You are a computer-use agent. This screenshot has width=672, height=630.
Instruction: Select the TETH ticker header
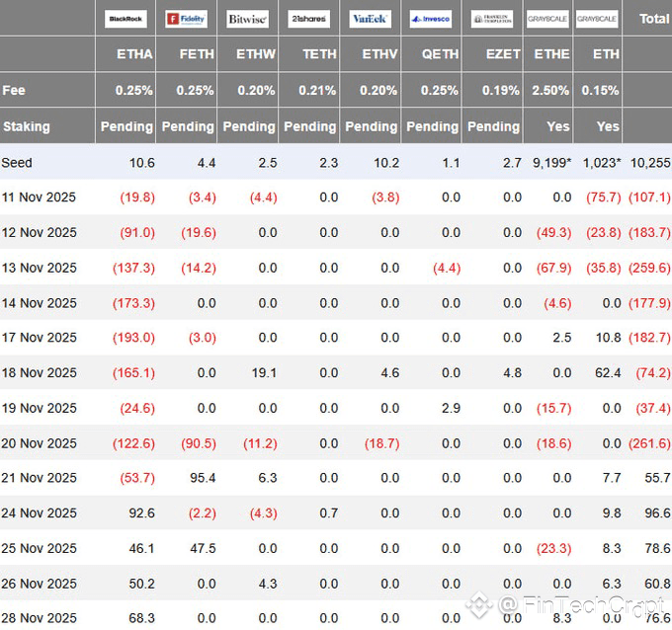coord(320,54)
